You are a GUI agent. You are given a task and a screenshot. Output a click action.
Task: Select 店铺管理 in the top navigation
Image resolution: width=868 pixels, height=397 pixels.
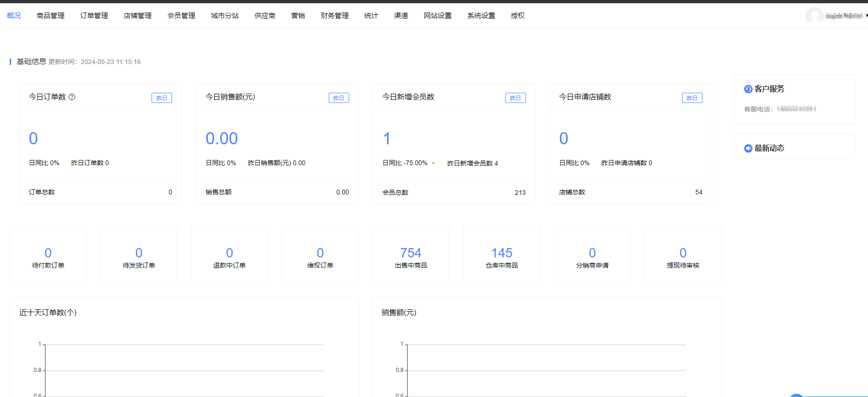[138, 16]
